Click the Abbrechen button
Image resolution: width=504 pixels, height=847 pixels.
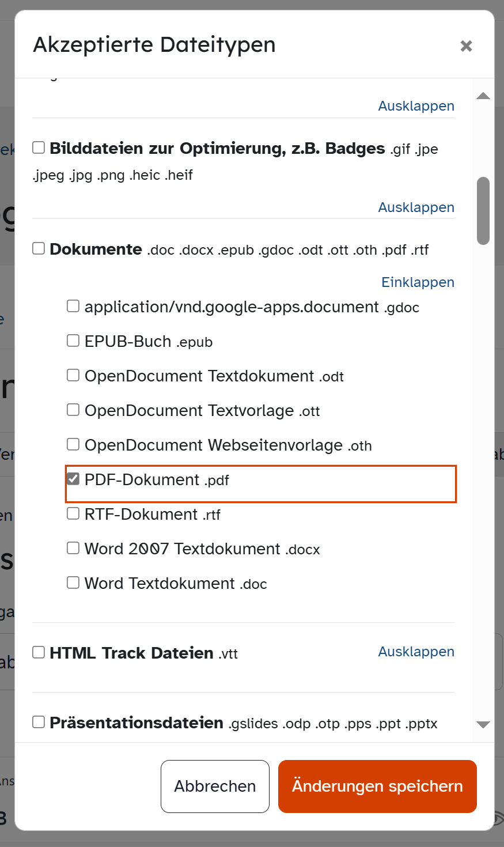(215, 786)
